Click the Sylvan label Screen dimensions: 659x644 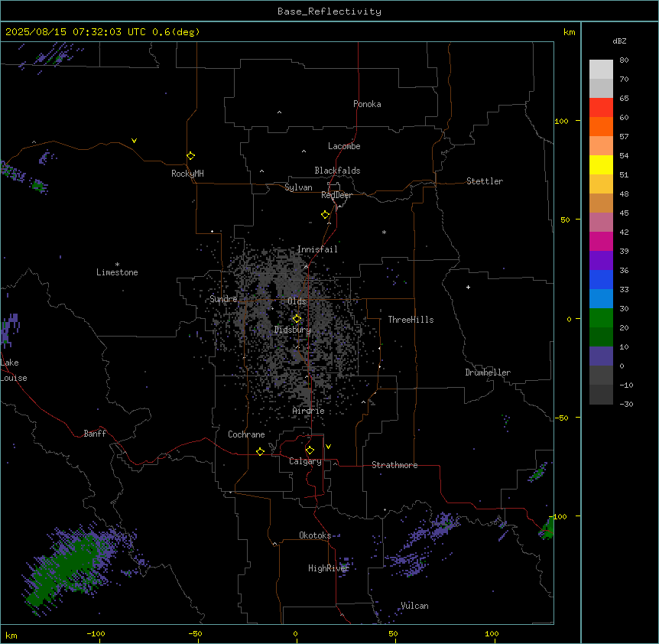coord(298,187)
